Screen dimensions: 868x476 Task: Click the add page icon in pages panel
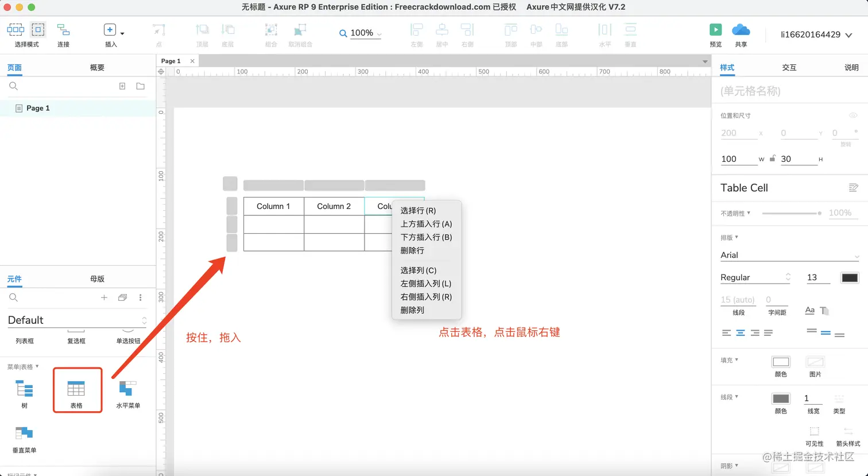(x=122, y=86)
